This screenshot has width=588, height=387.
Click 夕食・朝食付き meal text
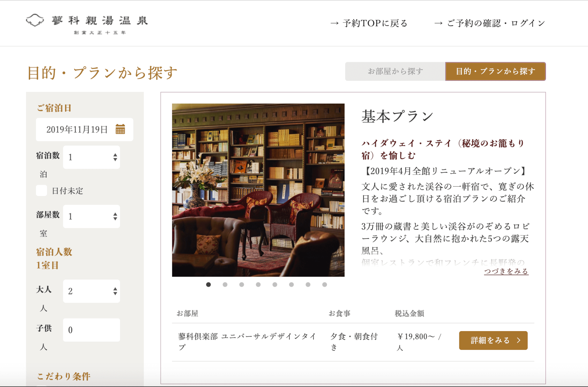pos(354,342)
